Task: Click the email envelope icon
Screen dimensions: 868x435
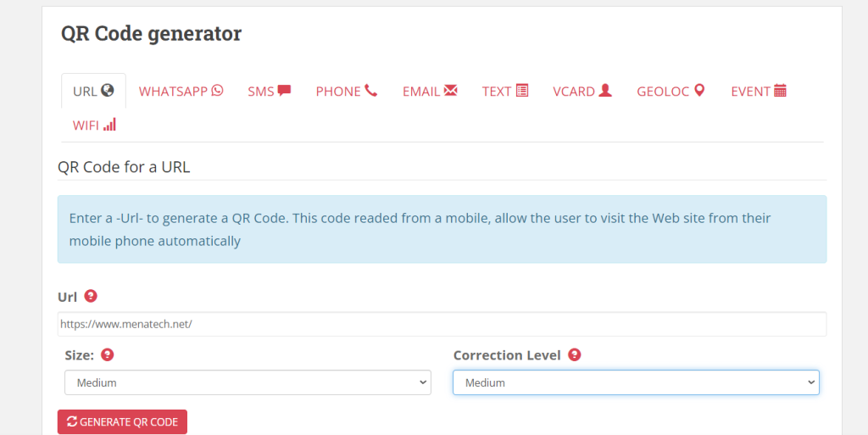Action: (x=450, y=90)
